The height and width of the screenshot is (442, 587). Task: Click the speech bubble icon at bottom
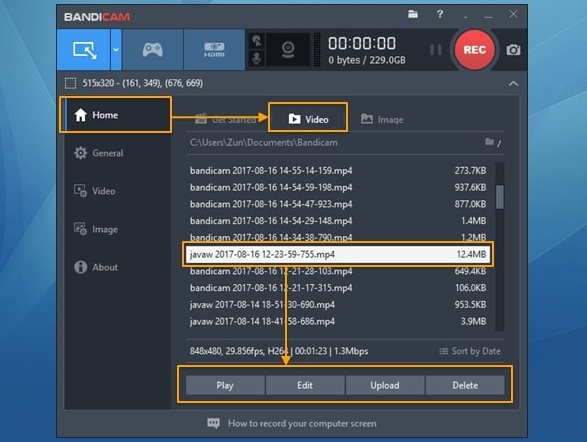coord(213,424)
